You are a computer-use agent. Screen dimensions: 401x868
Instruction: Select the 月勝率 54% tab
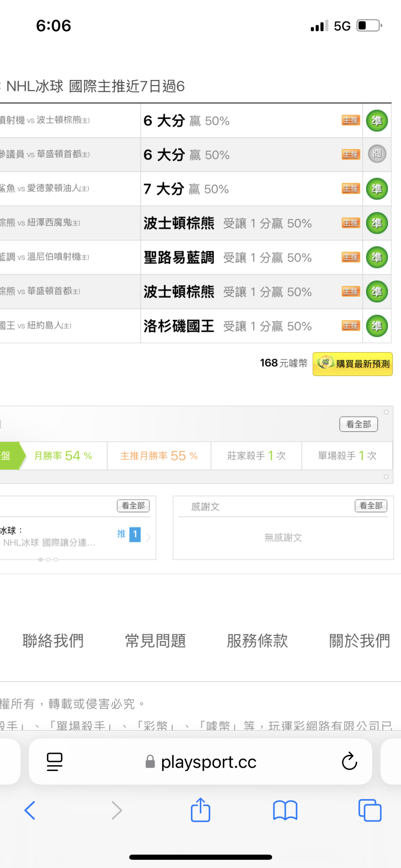tap(63, 456)
